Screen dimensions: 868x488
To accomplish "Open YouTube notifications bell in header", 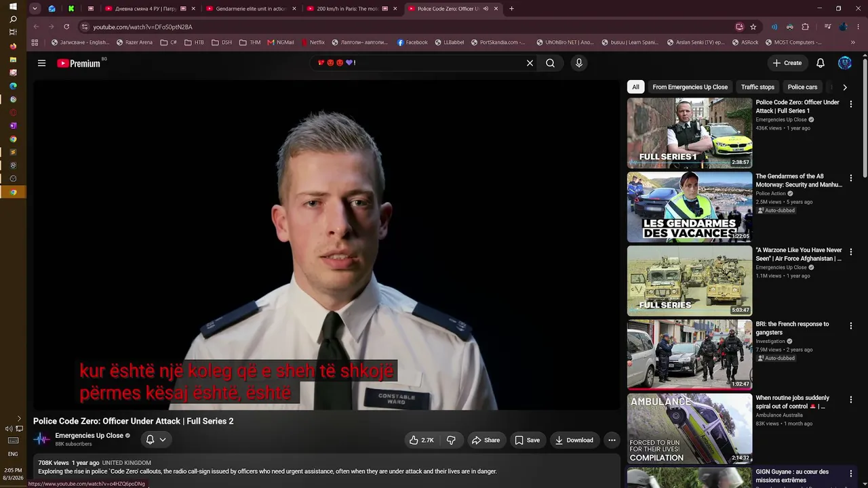I will click(820, 63).
